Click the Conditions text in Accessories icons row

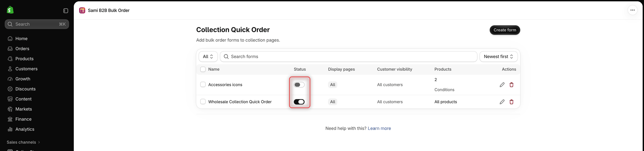[x=444, y=90]
